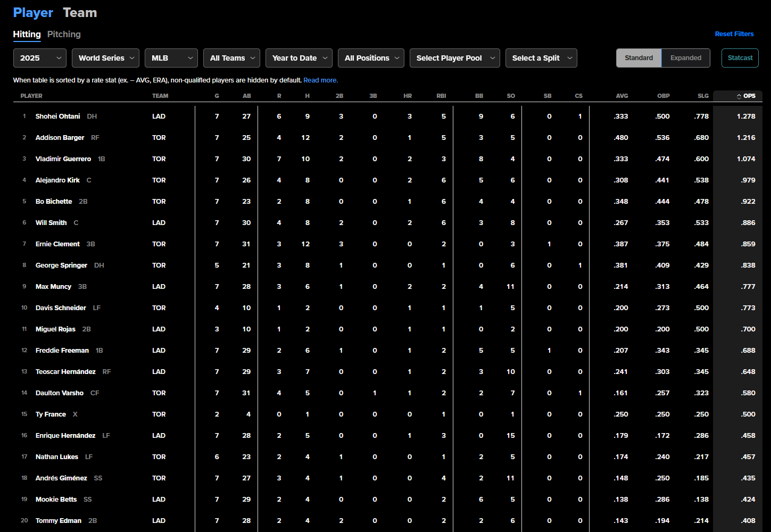Sort by the AB column header
The width and height of the screenshot is (771, 532).
(247, 96)
